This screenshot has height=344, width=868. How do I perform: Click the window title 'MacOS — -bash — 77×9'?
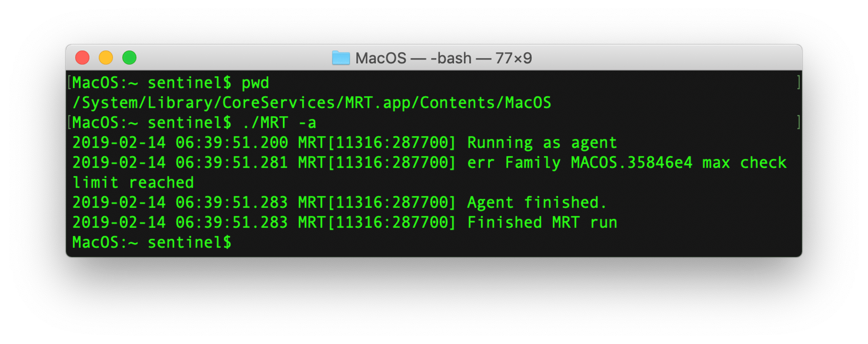443,58
